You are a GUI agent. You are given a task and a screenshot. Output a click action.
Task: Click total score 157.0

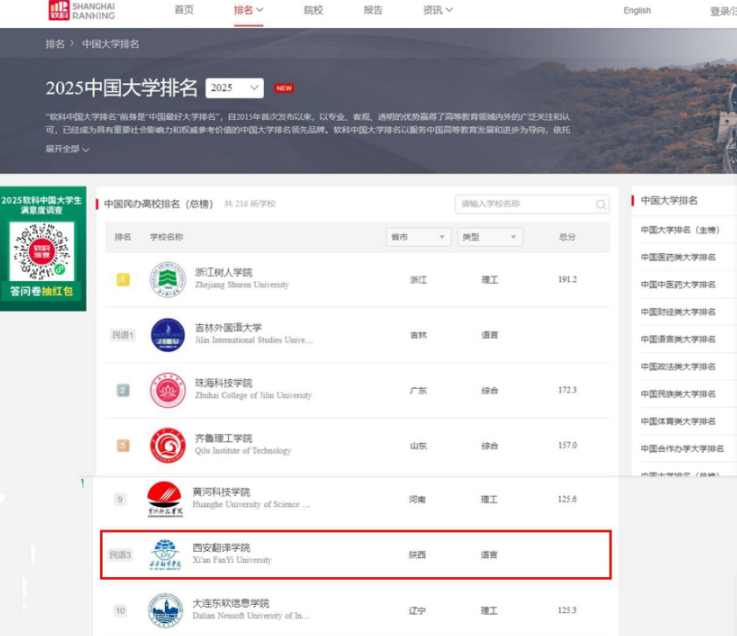567,445
